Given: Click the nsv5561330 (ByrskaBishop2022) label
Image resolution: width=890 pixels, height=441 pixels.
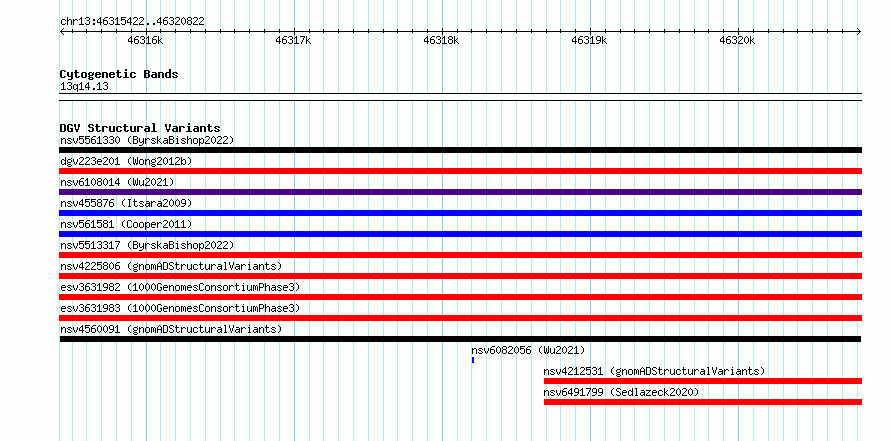Looking at the screenshot, I should (x=147, y=140).
